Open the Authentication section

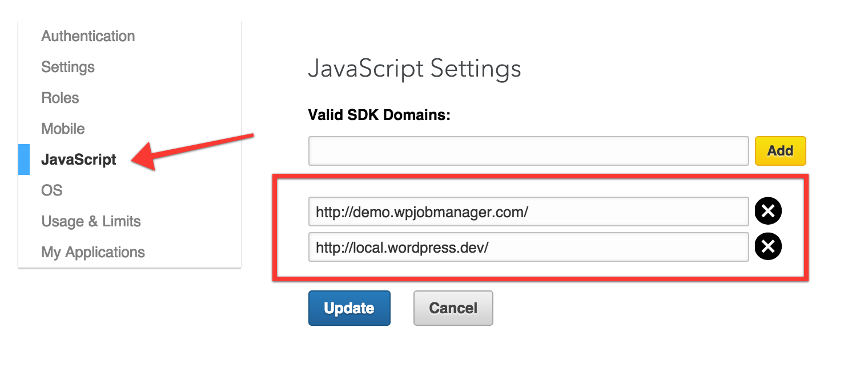tap(88, 36)
